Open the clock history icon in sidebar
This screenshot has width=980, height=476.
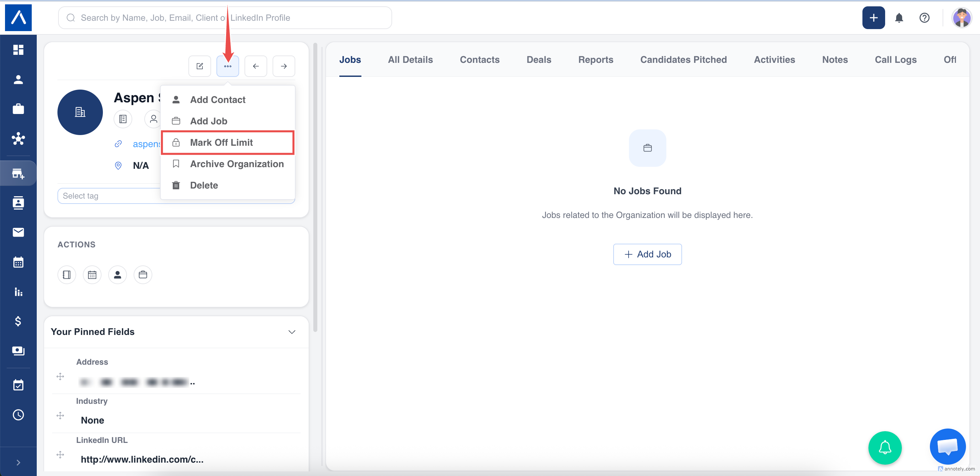click(x=18, y=415)
